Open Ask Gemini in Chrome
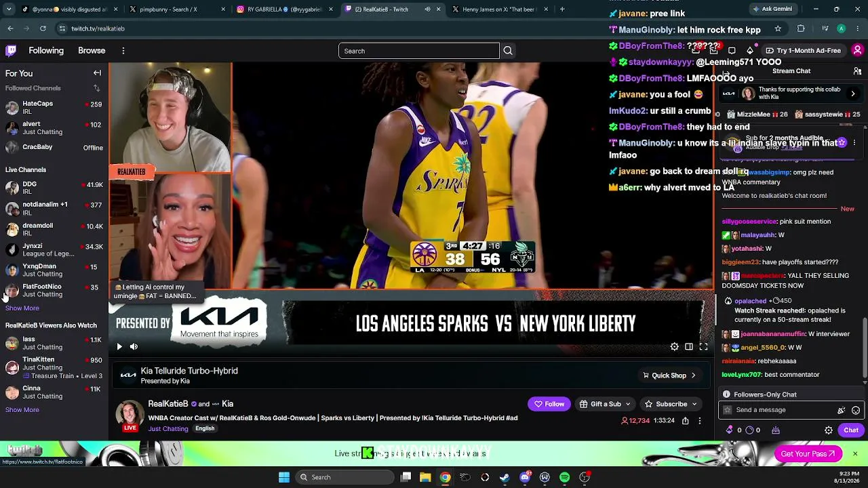Screen dimensions: 868x488 click(772, 9)
